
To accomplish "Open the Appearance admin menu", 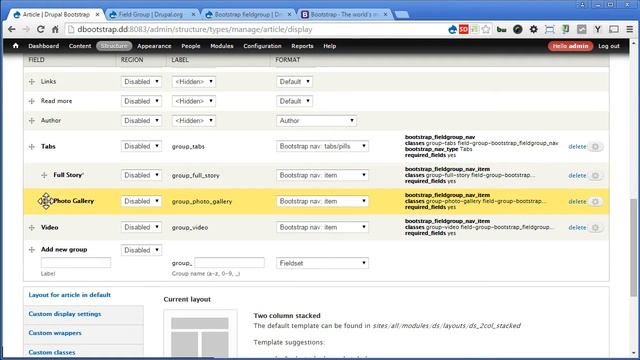I will pyautogui.click(x=154, y=46).
